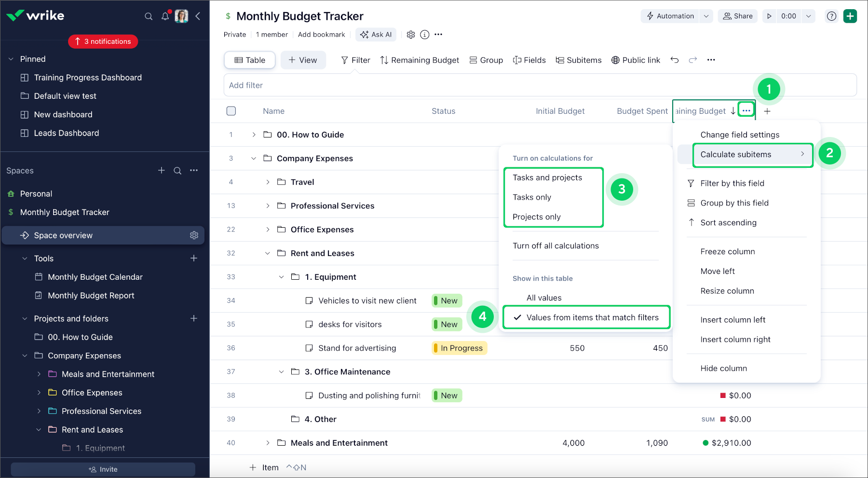This screenshot has width=868, height=478.
Task: Click the space info icon
Action: (424, 35)
